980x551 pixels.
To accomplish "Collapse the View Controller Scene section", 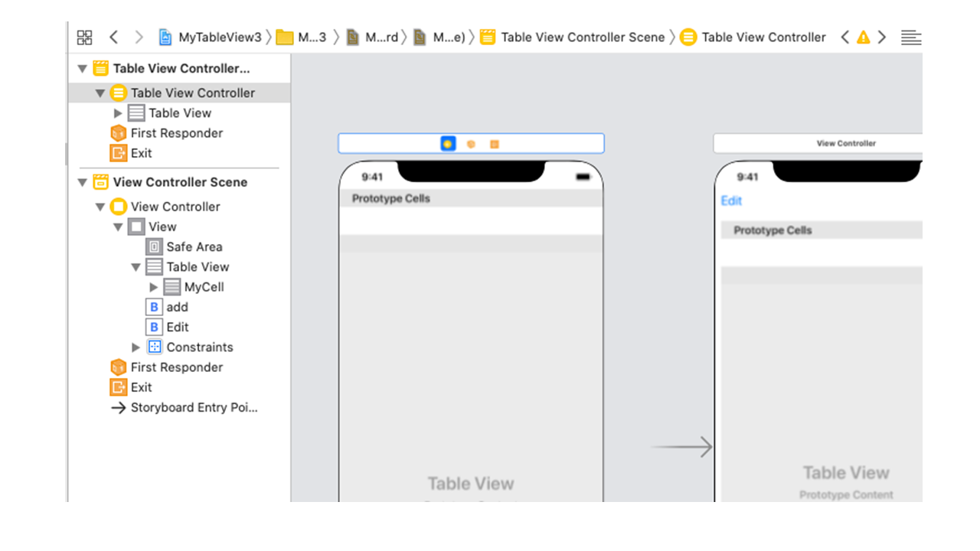I will click(x=83, y=183).
